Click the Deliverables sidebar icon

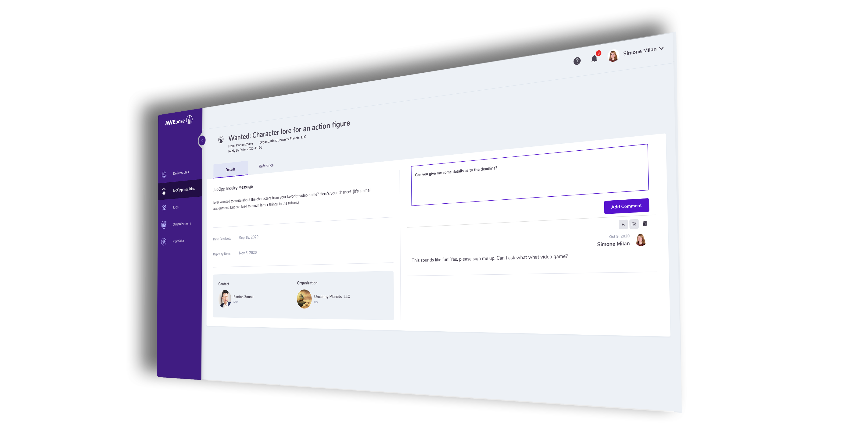click(x=164, y=174)
